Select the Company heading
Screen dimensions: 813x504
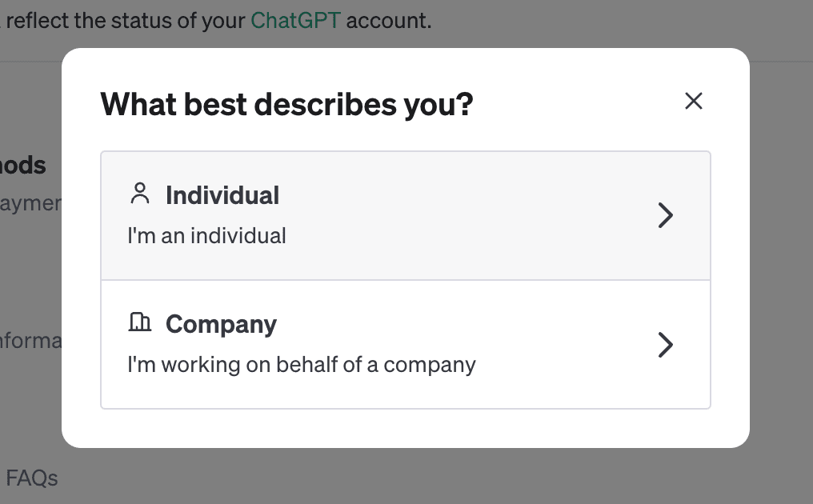click(221, 325)
